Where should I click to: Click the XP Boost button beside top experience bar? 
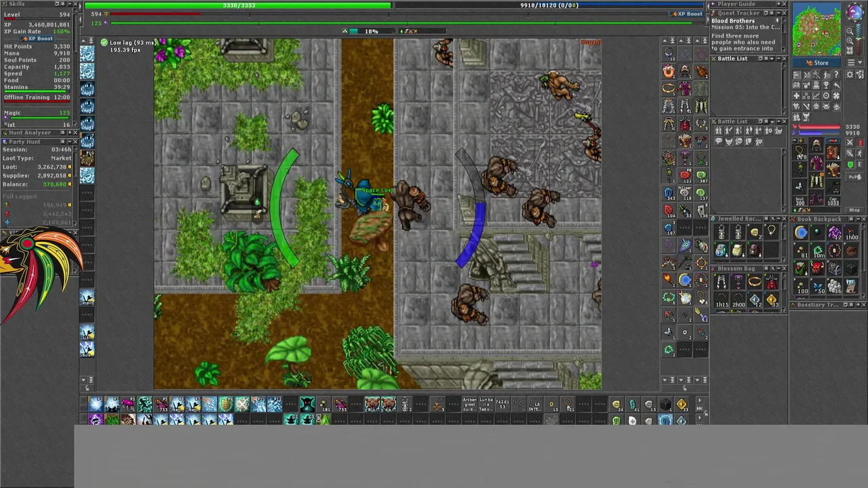point(687,14)
